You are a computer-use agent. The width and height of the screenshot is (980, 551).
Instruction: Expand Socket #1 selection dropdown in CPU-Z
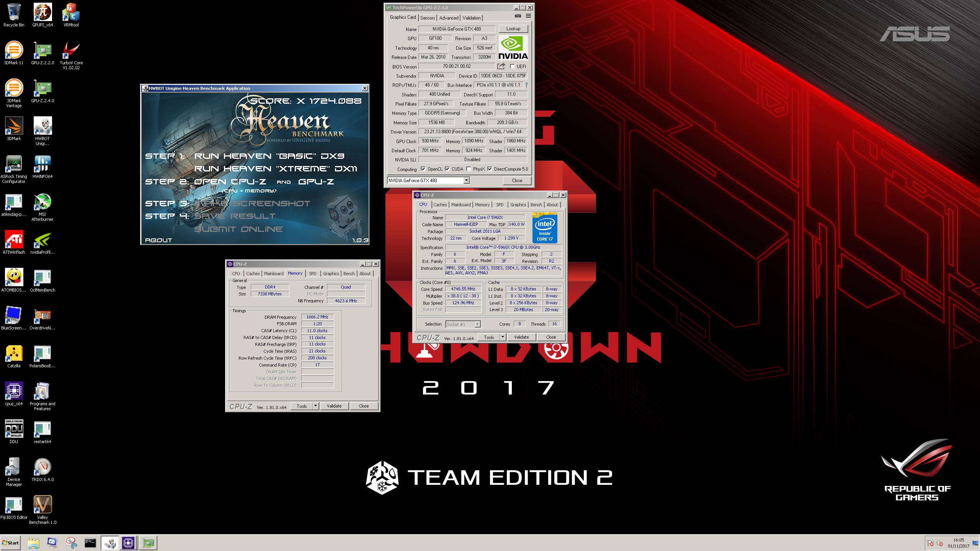point(477,324)
